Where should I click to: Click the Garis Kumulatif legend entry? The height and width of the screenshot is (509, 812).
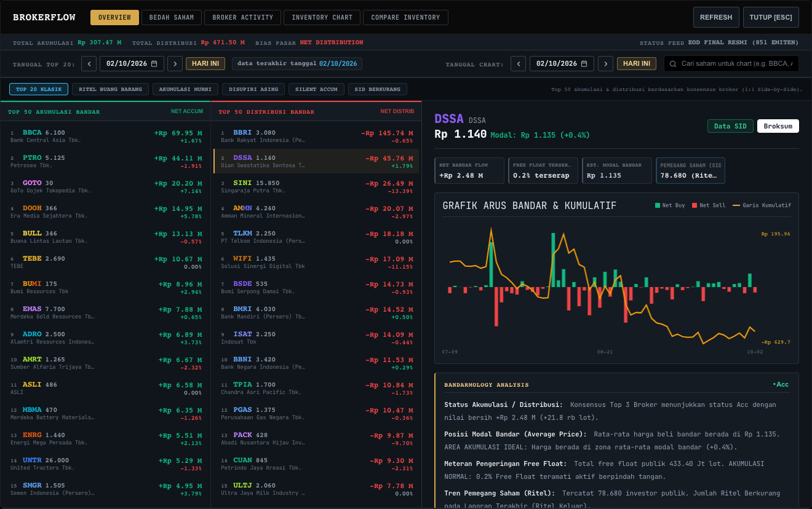coord(762,205)
